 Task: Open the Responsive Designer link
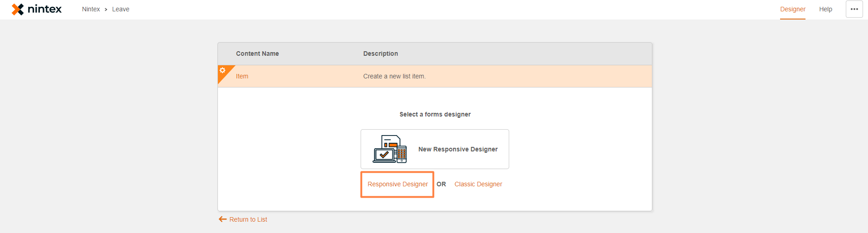coord(397,184)
